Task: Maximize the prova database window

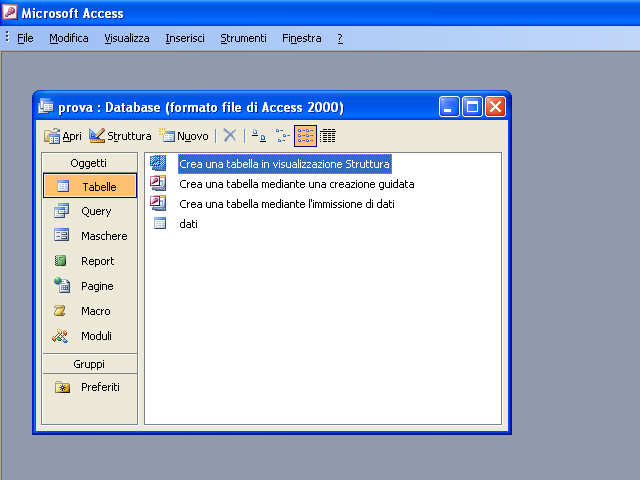Action: coord(472,107)
